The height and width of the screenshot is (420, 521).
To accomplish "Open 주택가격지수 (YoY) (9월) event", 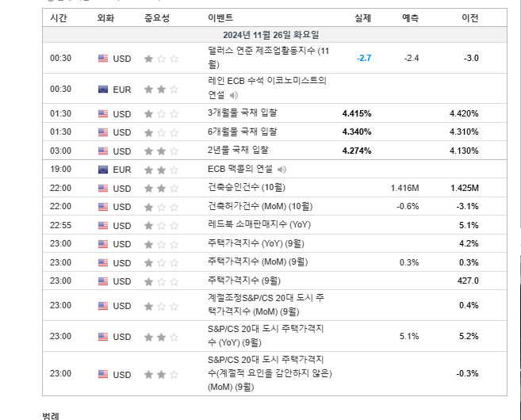I will tap(256, 243).
